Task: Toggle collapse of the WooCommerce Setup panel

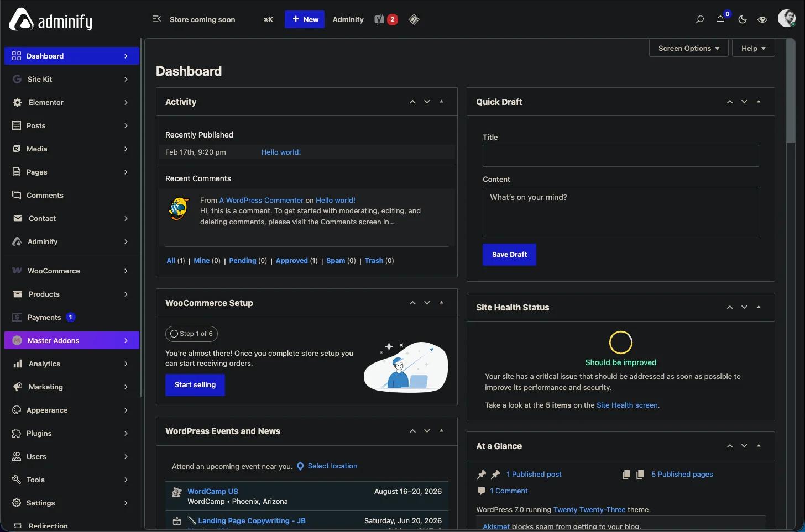Action: click(x=441, y=303)
